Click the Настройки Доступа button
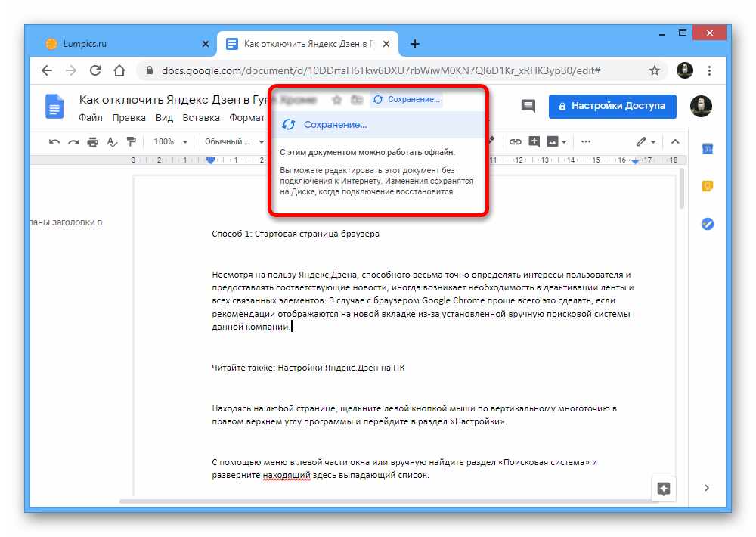This screenshot has width=756, height=537. tap(612, 106)
